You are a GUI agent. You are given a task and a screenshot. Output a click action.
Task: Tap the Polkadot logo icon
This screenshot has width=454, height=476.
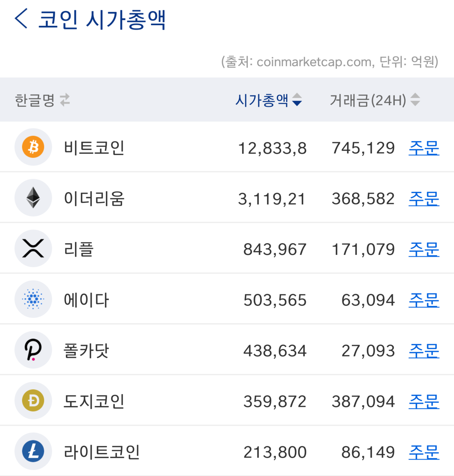(x=33, y=349)
